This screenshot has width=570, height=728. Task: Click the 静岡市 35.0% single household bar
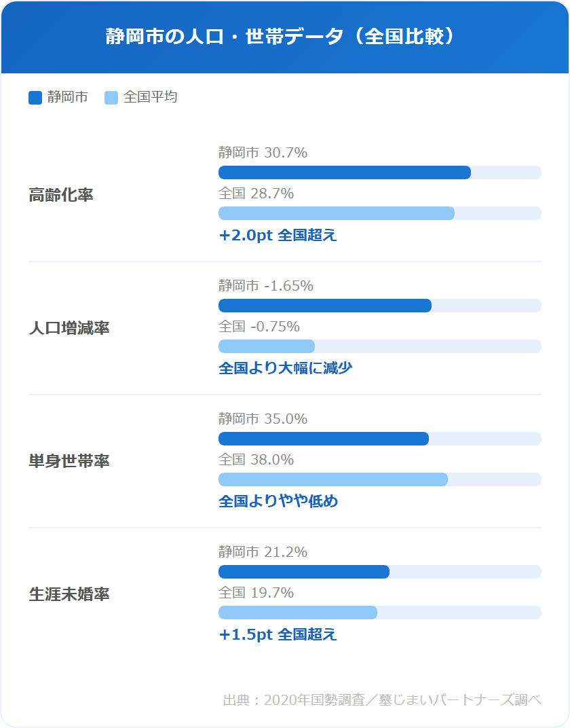pos(323,439)
